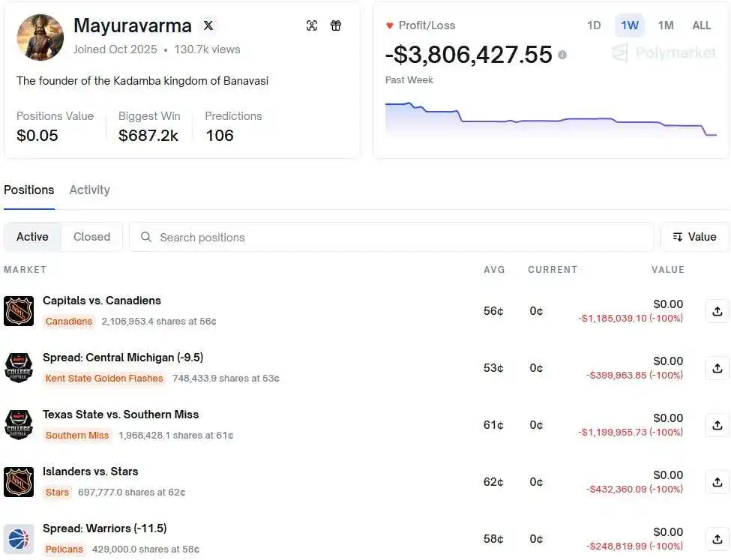
Task: Open the QR scan icon beside the profile name
Action: tap(312, 25)
